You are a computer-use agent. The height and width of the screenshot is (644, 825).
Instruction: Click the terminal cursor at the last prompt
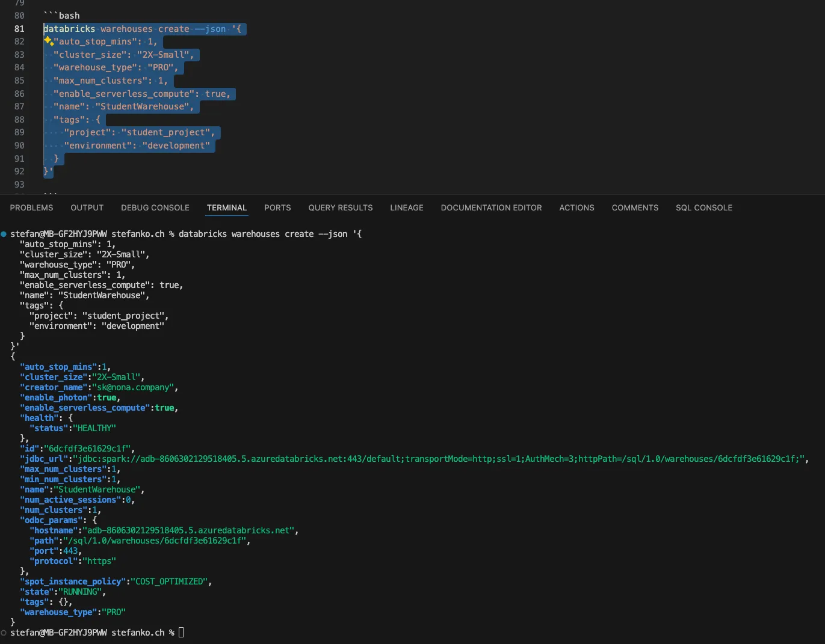point(181,633)
